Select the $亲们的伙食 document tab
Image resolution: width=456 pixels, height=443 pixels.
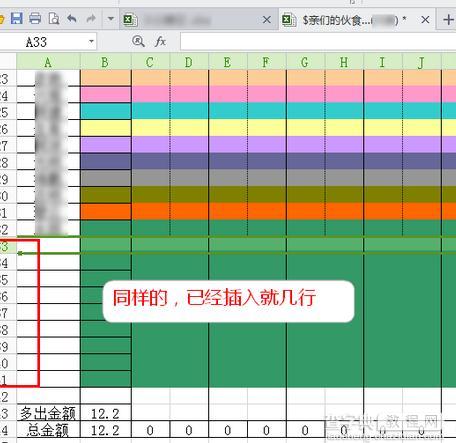click(357, 20)
